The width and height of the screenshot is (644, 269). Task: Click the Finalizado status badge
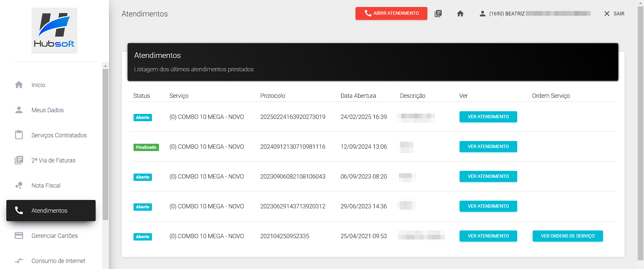(146, 147)
